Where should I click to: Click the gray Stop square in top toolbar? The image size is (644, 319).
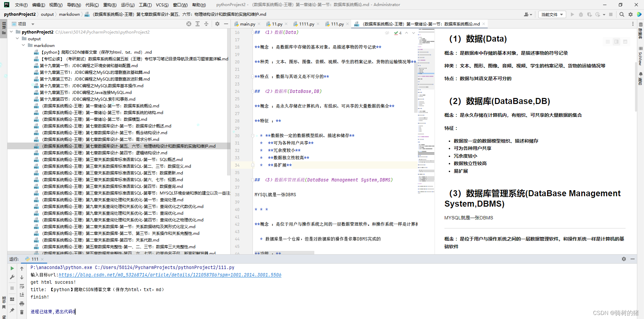pyautogui.click(x=611, y=14)
